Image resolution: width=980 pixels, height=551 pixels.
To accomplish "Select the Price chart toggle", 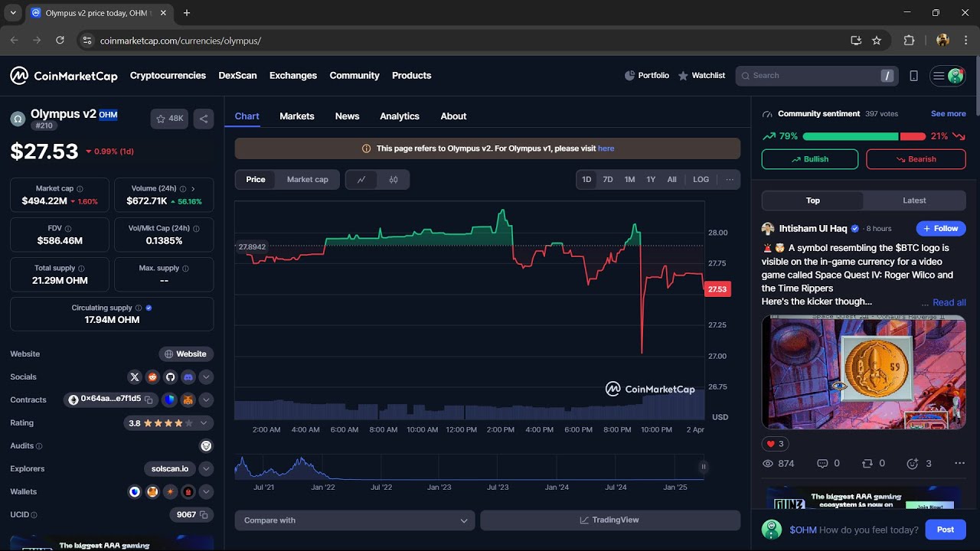I will point(256,180).
